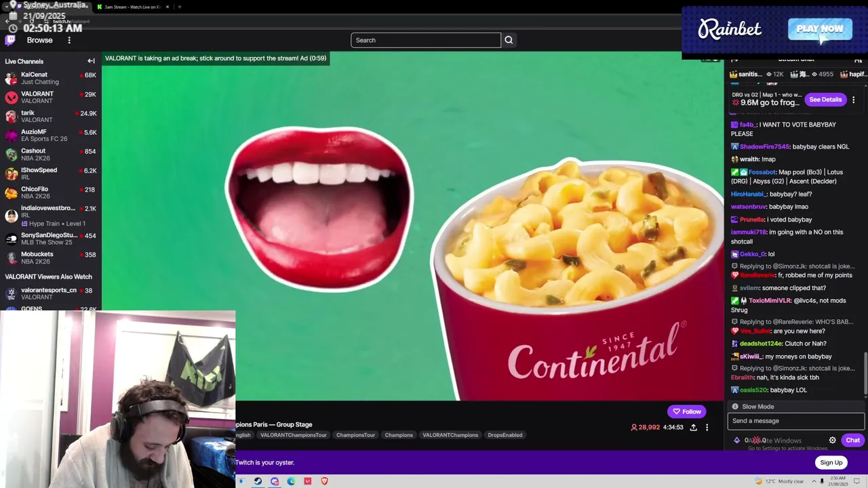This screenshot has height=488, width=868.
Task: Click the purple Chat send button
Action: [852, 441]
